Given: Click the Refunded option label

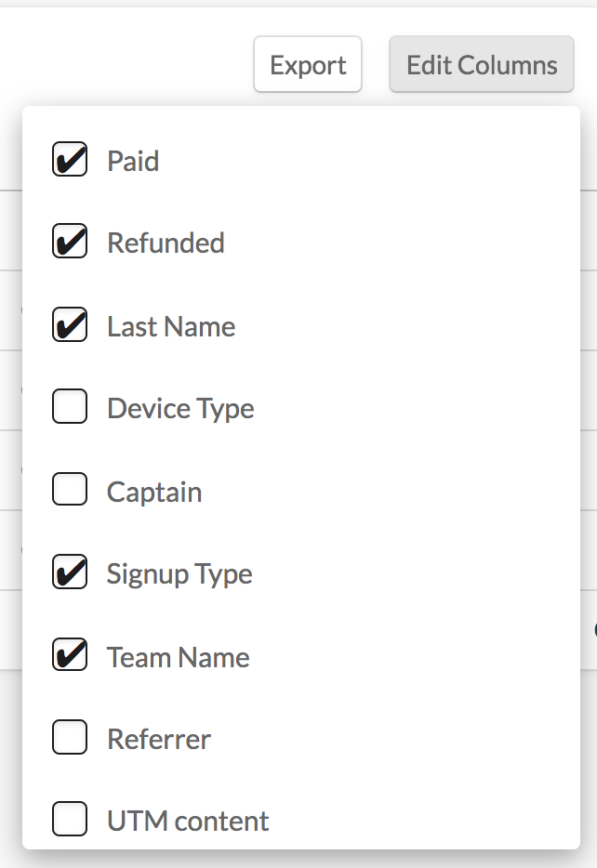Looking at the screenshot, I should 166,243.
